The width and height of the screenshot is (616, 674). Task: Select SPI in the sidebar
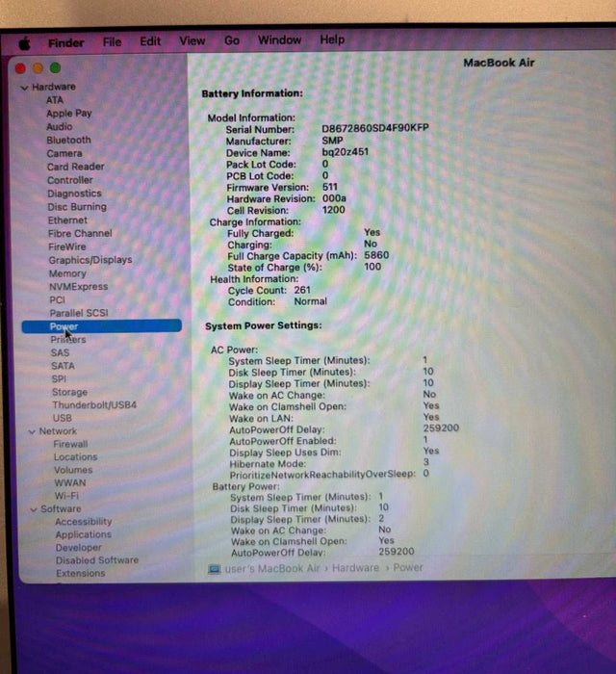[x=59, y=379]
